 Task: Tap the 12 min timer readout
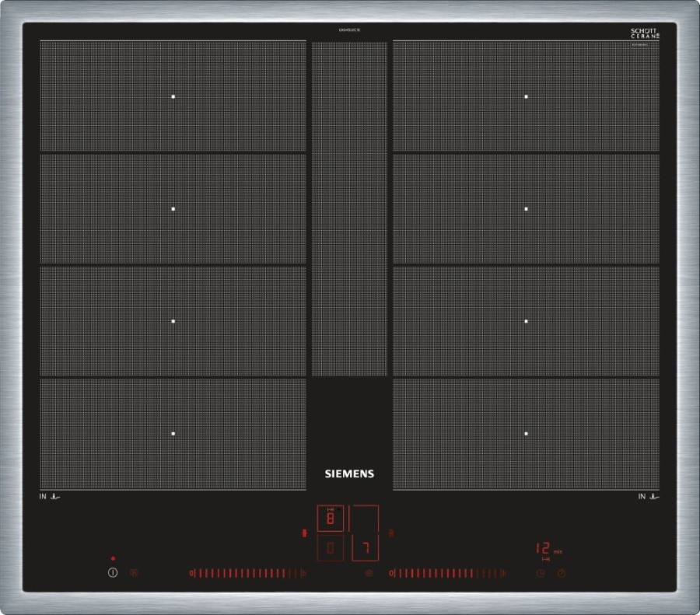point(545,549)
